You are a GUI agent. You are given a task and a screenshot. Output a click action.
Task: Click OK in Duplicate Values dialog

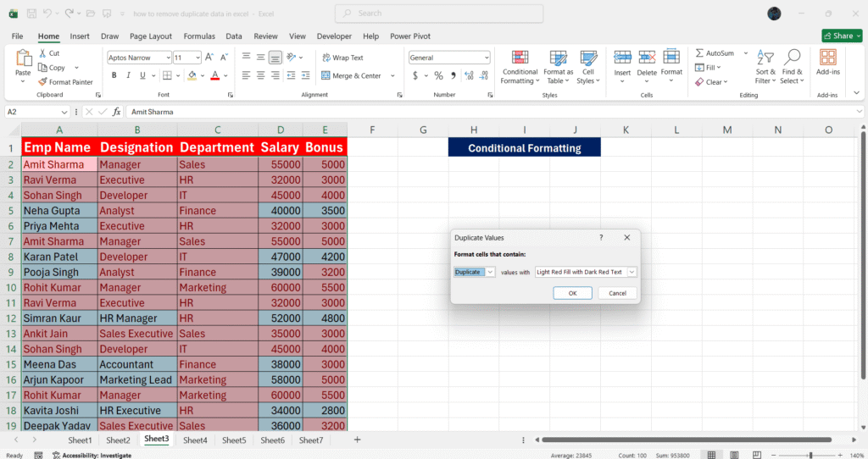pos(572,293)
